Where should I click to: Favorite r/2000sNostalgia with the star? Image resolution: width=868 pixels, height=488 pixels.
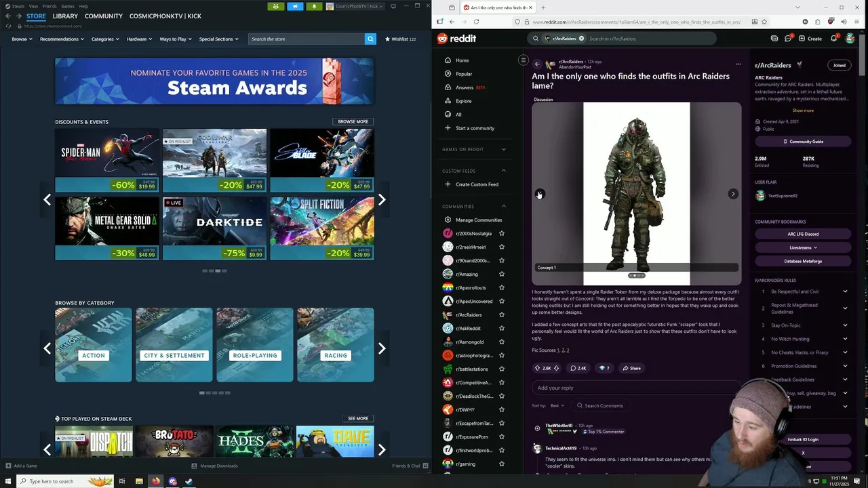click(502, 233)
